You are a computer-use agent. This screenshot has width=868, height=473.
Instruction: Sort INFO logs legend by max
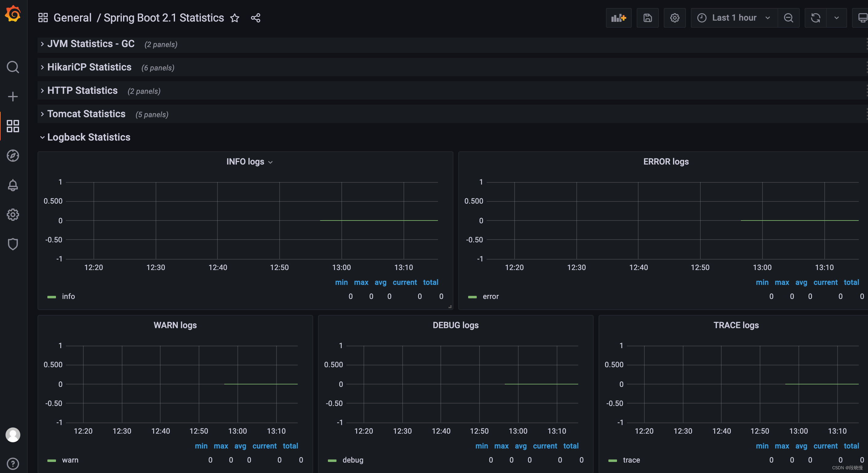(361, 282)
